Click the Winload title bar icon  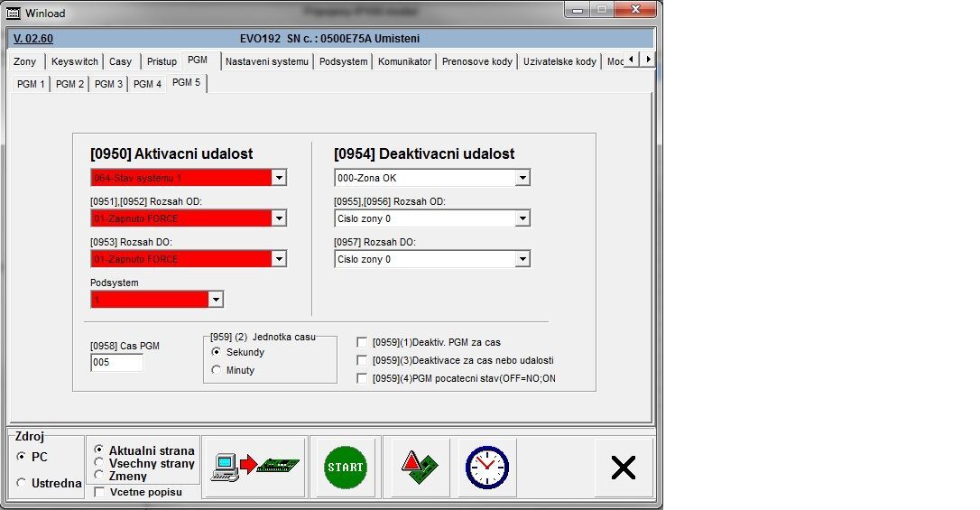click(x=14, y=14)
